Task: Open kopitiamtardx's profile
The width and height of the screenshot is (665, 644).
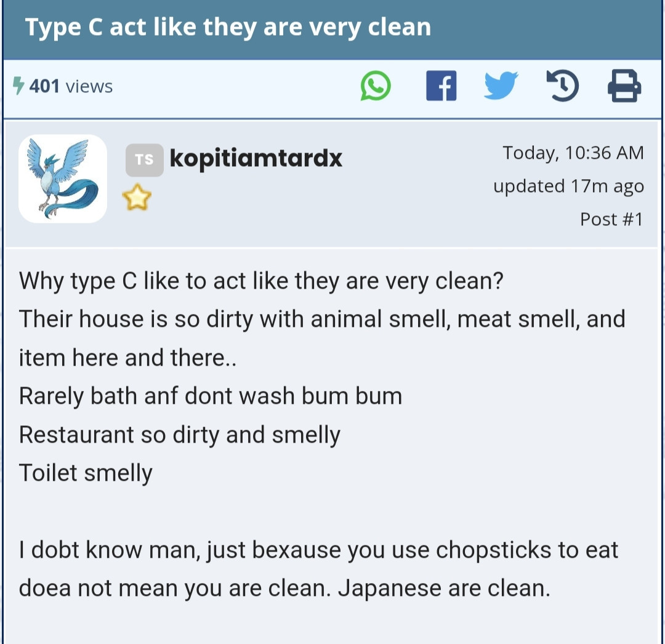Action: 256,158
